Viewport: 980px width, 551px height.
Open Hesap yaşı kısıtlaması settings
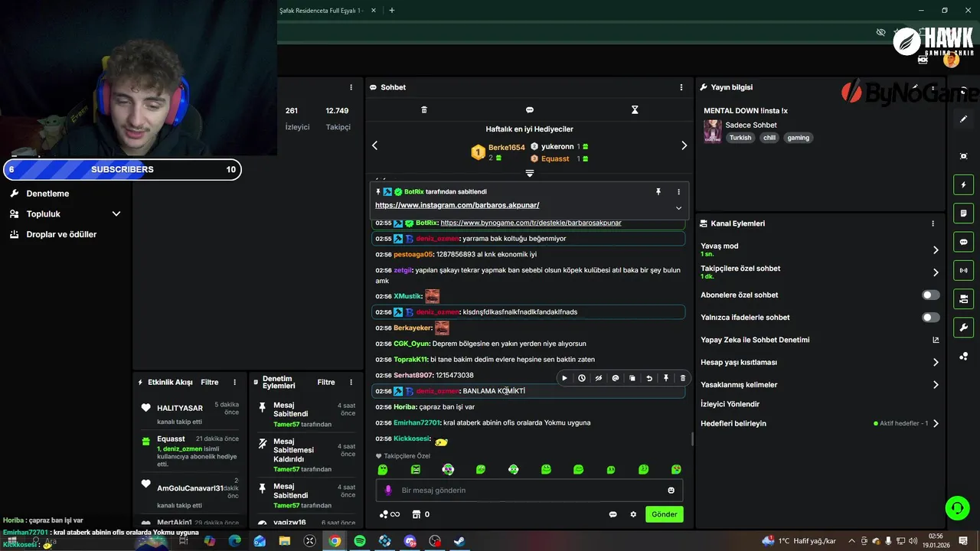pos(821,362)
